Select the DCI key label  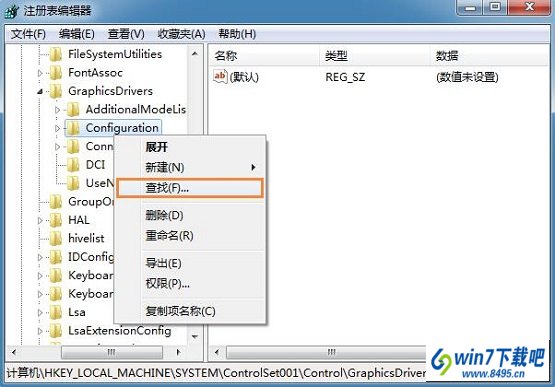95,165
